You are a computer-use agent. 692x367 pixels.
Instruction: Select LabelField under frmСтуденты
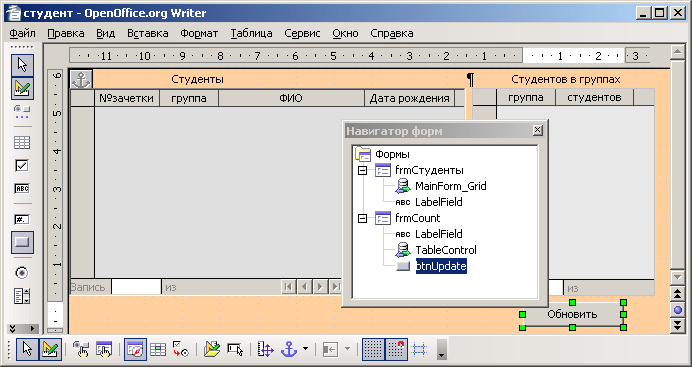tap(439, 202)
